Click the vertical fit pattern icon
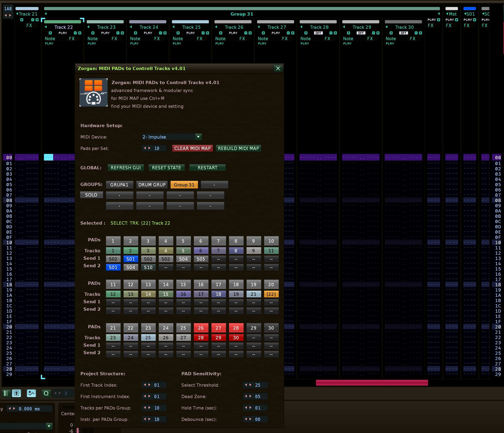504x433 pixels. [x=16, y=393]
